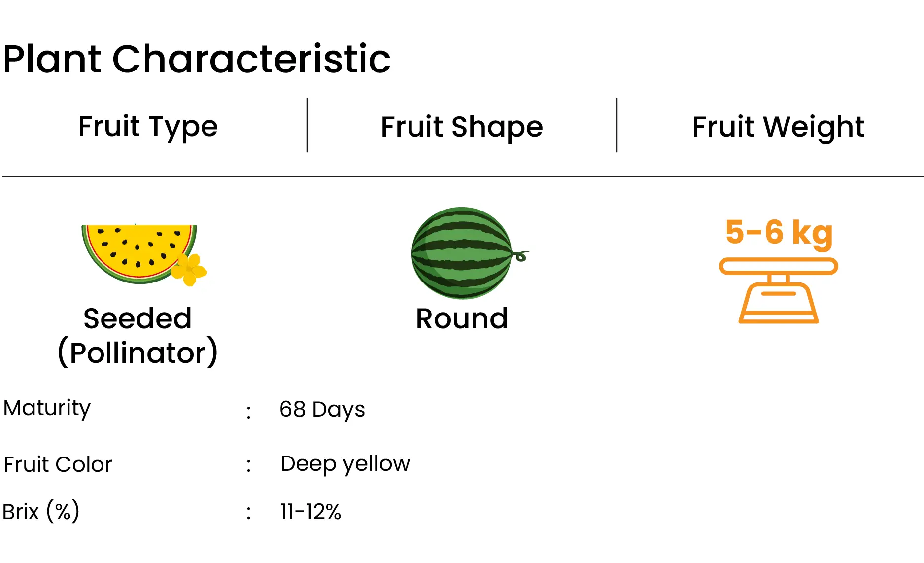
Task: Click the 68 Days value
Action: coord(322,409)
